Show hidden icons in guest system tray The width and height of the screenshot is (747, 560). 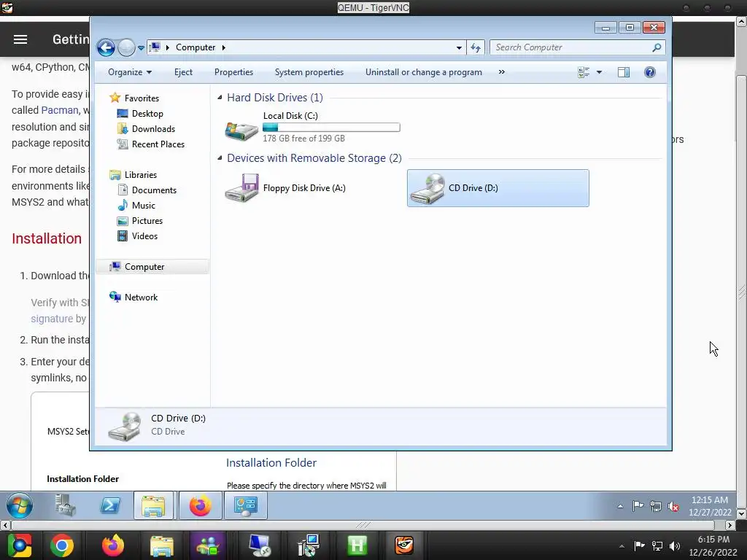point(620,506)
